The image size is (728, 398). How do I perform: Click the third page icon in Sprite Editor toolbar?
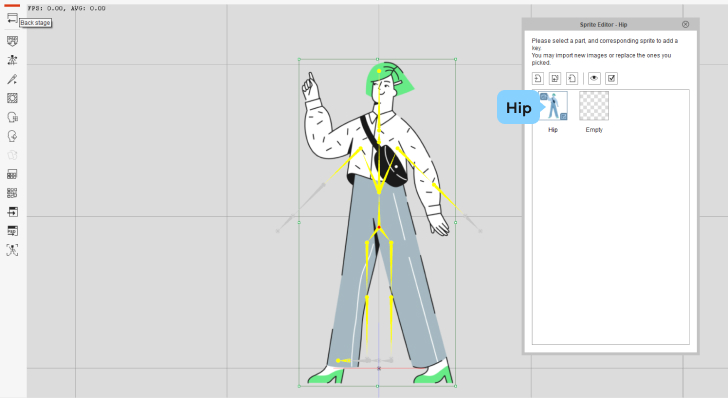point(572,78)
